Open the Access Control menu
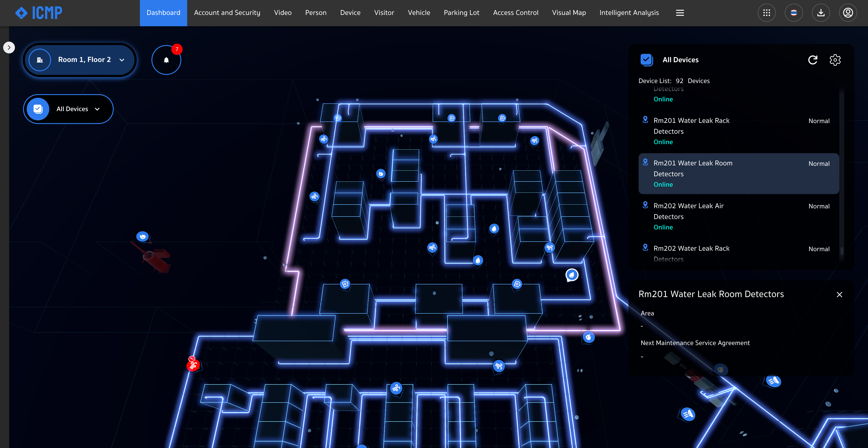Viewport: 868px width, 448px height. click(516, 13)
